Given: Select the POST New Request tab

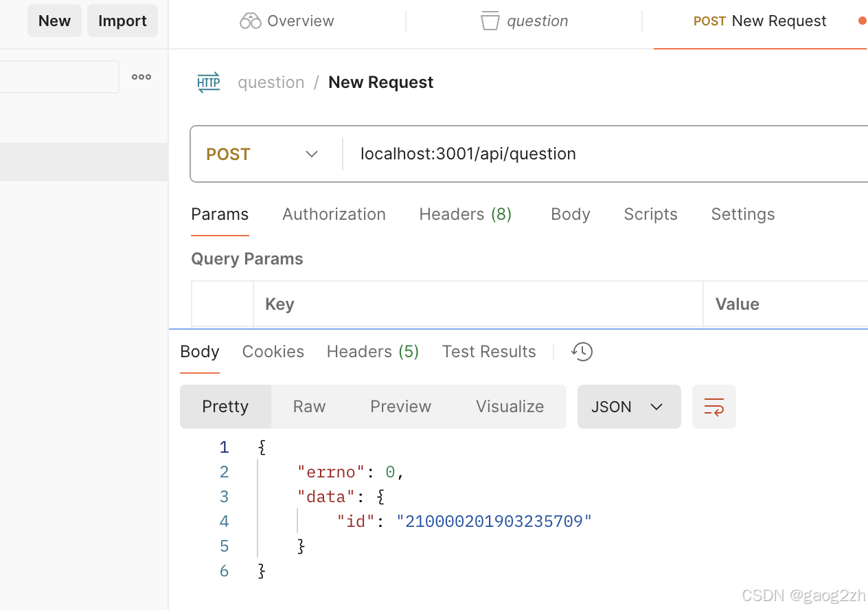Looking at the screenshot, I should coord(760,21).
